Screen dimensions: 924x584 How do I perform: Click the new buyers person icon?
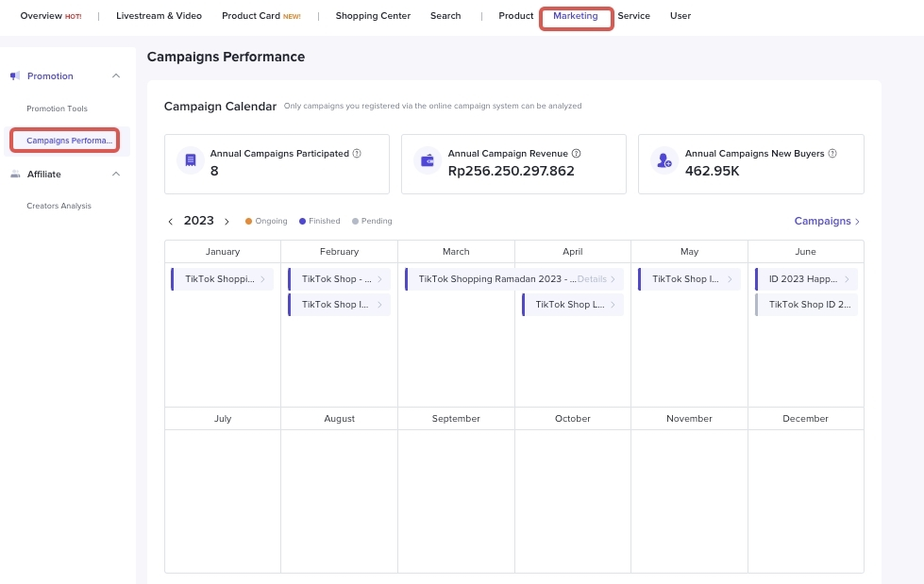[665, 160]
